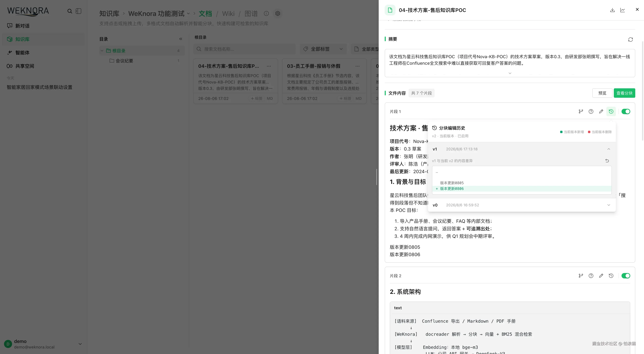Select the 会议纪要 folder
Screen dimensions: 644x354
[x=124, y=61]
